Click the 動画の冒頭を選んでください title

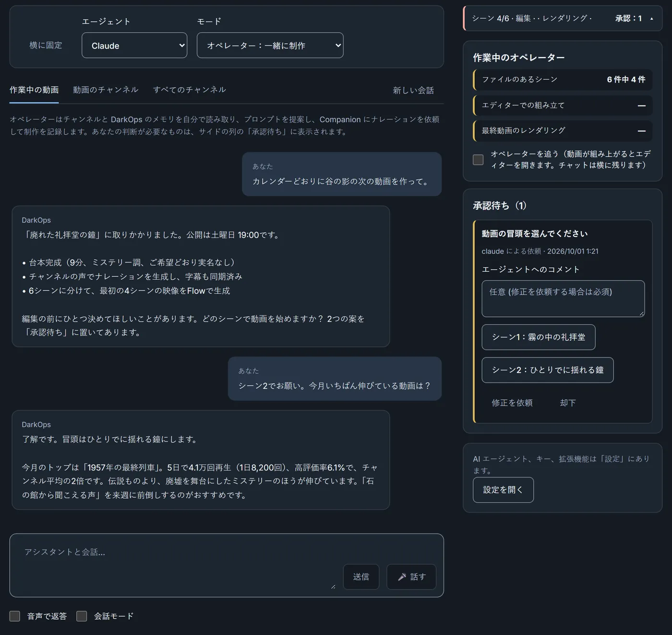pyautogui.click(x=535, y=234)
